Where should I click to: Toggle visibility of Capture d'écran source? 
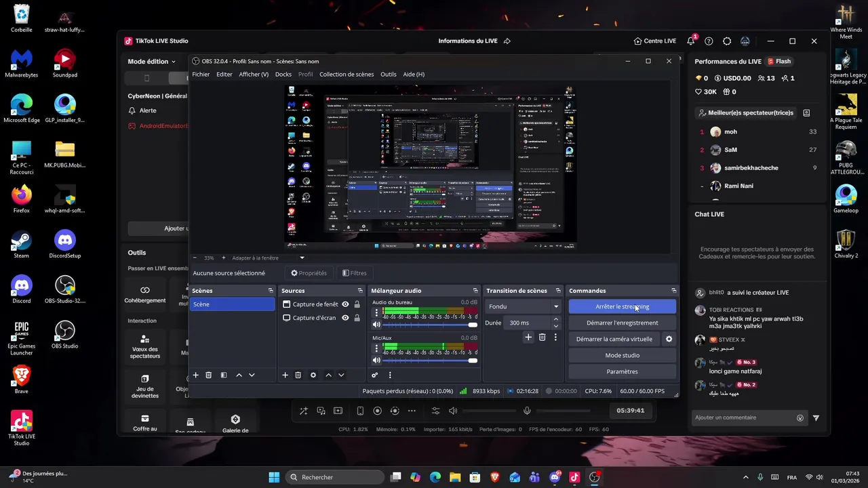coord(345,318)
